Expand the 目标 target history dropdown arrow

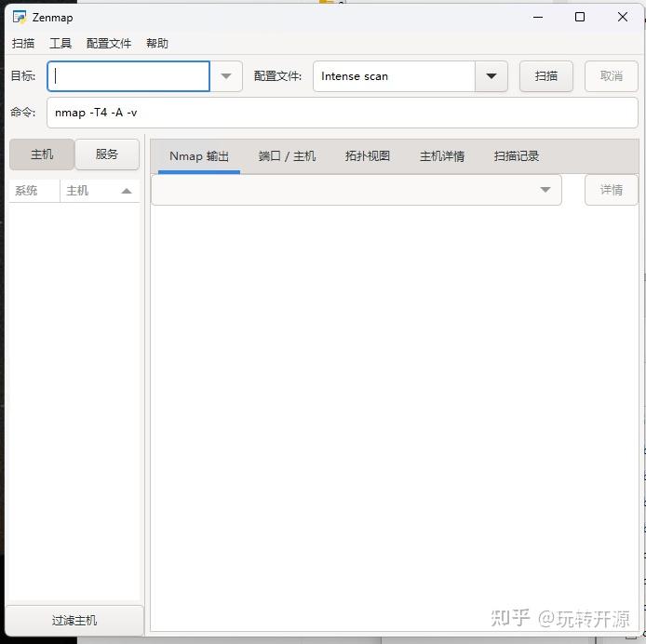(x=226, y=76)
